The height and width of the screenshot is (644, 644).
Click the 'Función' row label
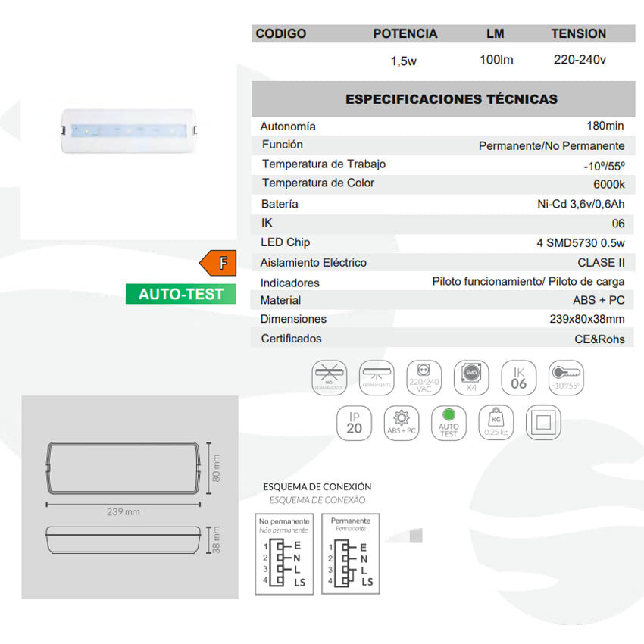pos(283,145)
